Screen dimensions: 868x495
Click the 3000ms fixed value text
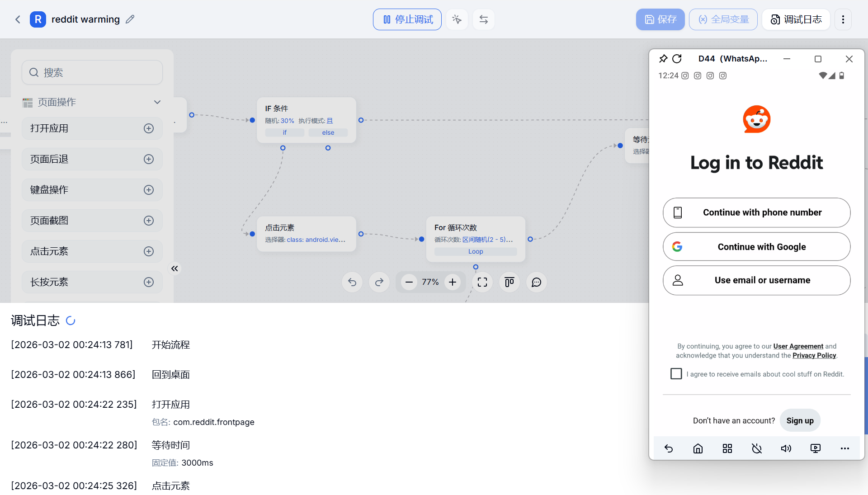pyautogui.click(x=198, y=463)
